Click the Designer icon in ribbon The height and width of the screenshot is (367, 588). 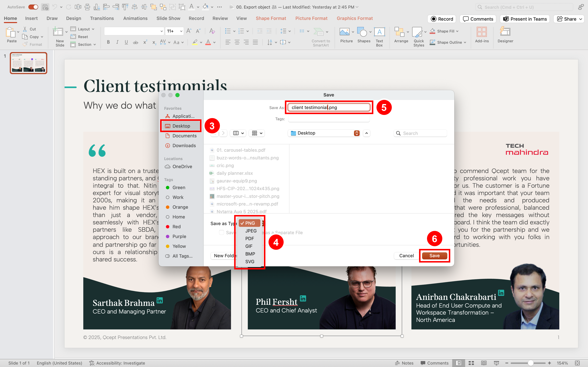[x=505, y=32]
